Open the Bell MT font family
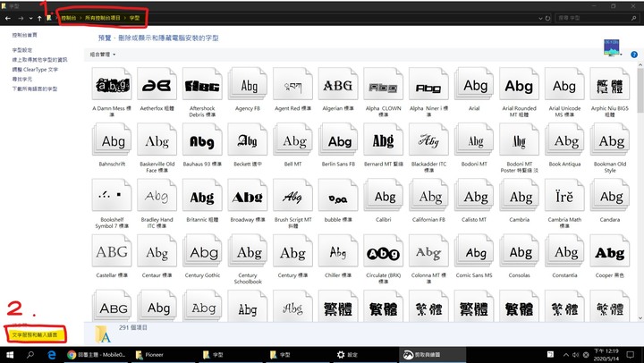This screenshot has width=644, height=363. [x=292, y=140]
